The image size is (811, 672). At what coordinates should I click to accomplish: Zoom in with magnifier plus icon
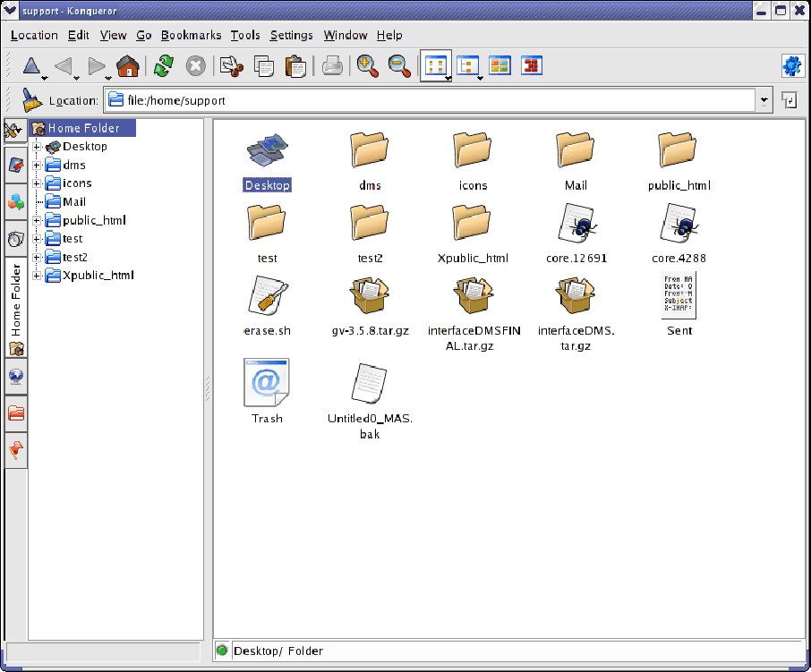click(367, 65)
